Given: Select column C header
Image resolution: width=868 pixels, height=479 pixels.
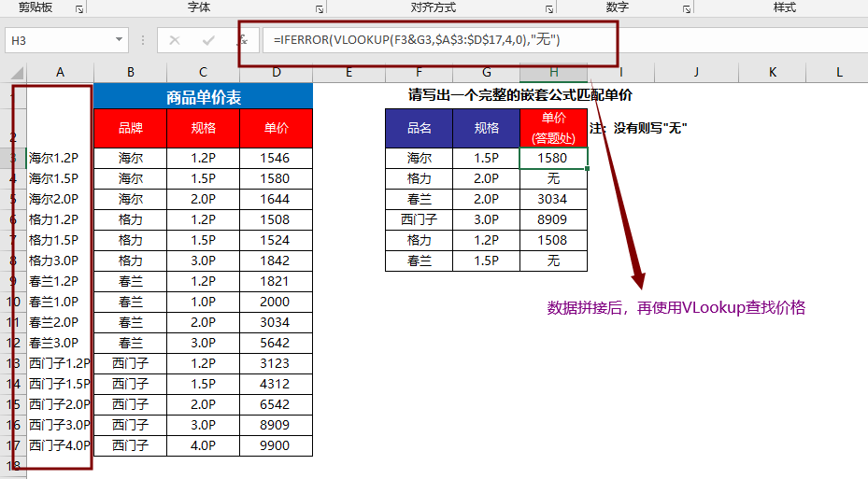Looking at the screenshot, I should click(203, 73).
